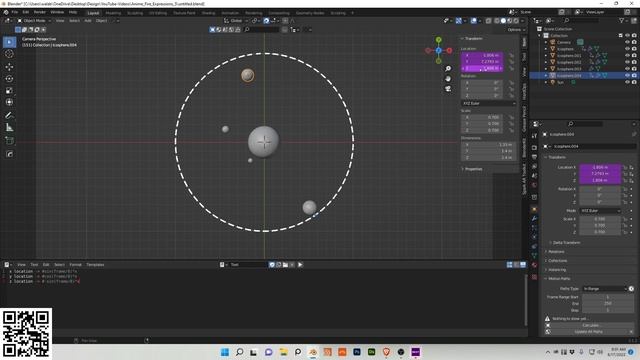Run the script in the text editor
This screenshot has width=640, height=360.
tap(300, 264)
